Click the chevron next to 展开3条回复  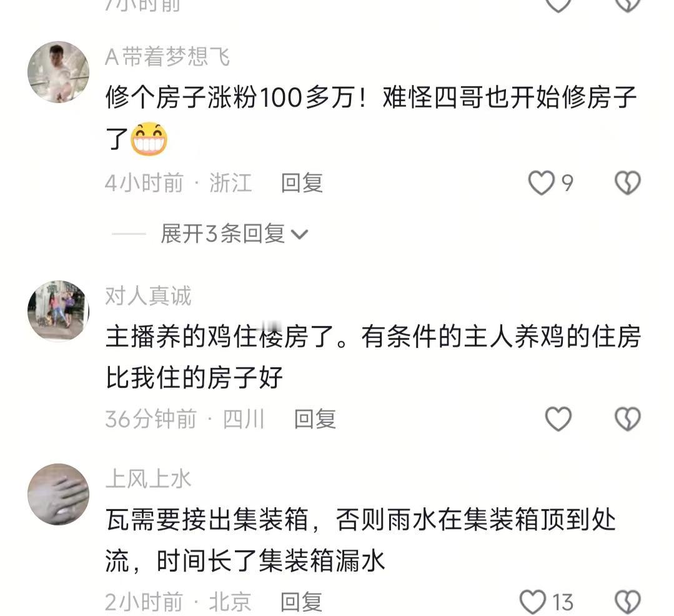[300, 235]
